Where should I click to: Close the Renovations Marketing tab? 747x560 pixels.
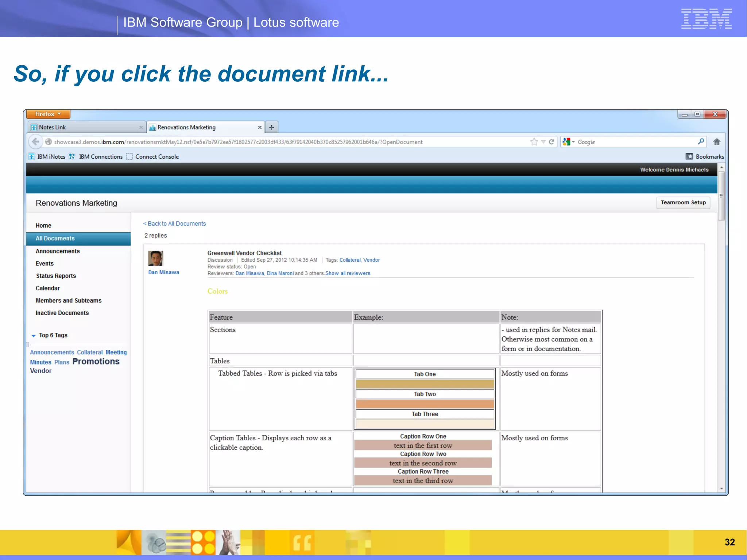tap(260, 127)
